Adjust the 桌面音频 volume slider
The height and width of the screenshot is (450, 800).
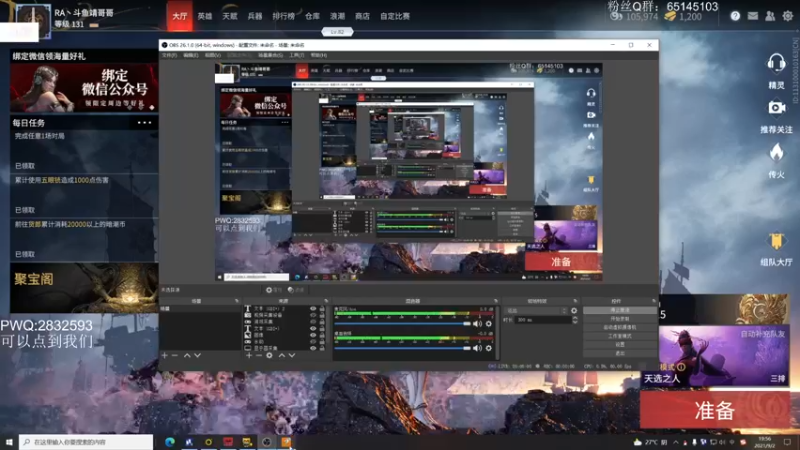point(402,348)
